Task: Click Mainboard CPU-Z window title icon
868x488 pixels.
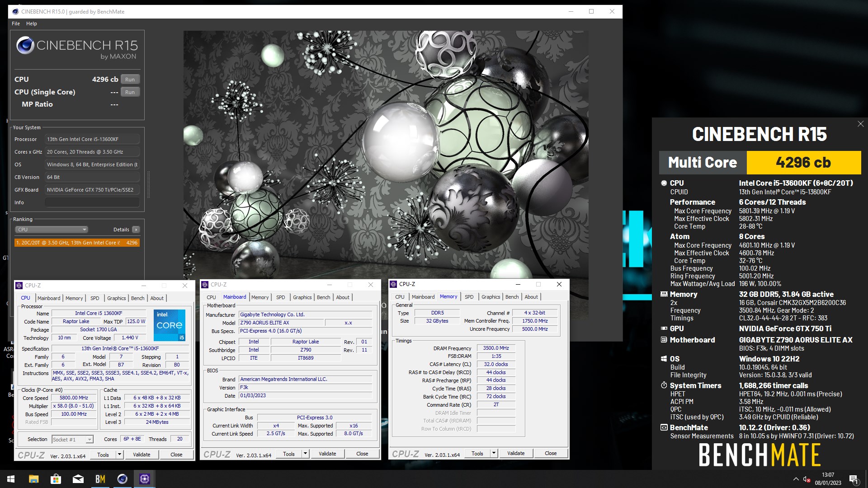Action: click(x=205, y=284)
